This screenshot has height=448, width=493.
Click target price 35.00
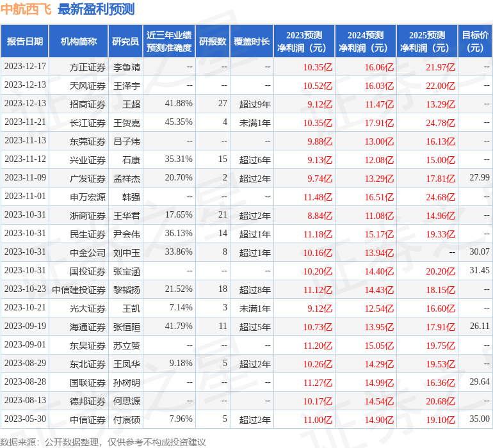(480, 419)
